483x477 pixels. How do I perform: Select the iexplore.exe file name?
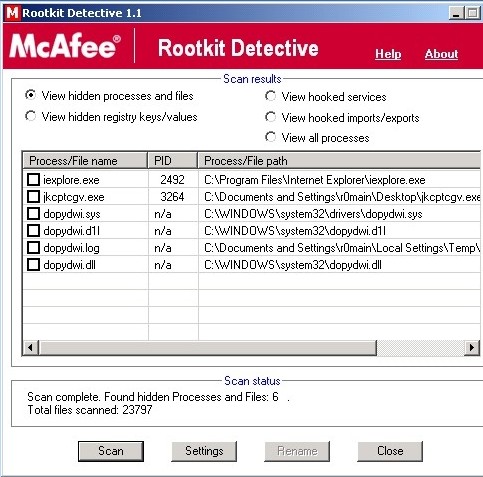click(x=71, y=180)
